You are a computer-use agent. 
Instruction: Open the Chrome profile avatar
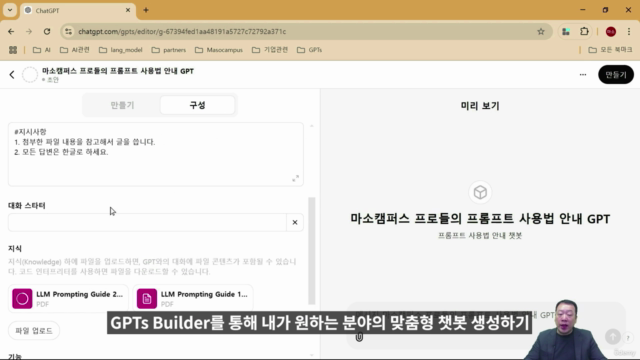611,31
